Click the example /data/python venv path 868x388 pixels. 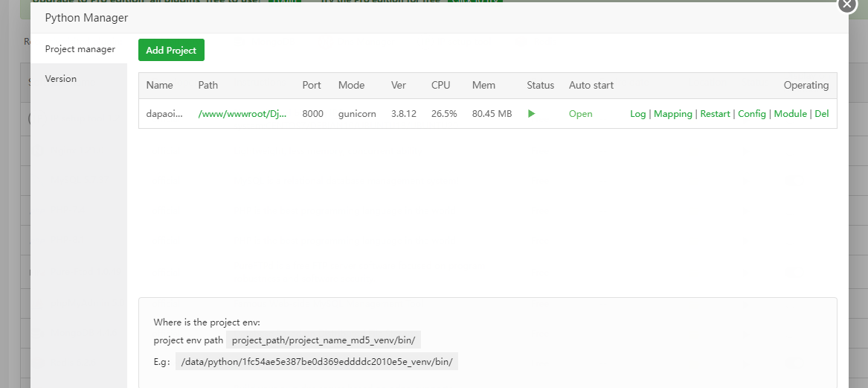point(317,362)
